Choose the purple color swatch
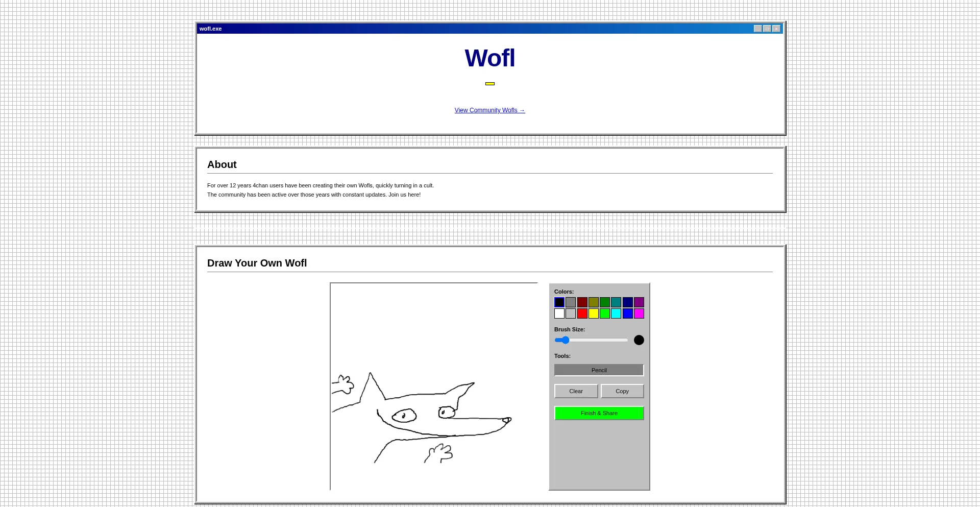980x507 pixels. point(639,302)
